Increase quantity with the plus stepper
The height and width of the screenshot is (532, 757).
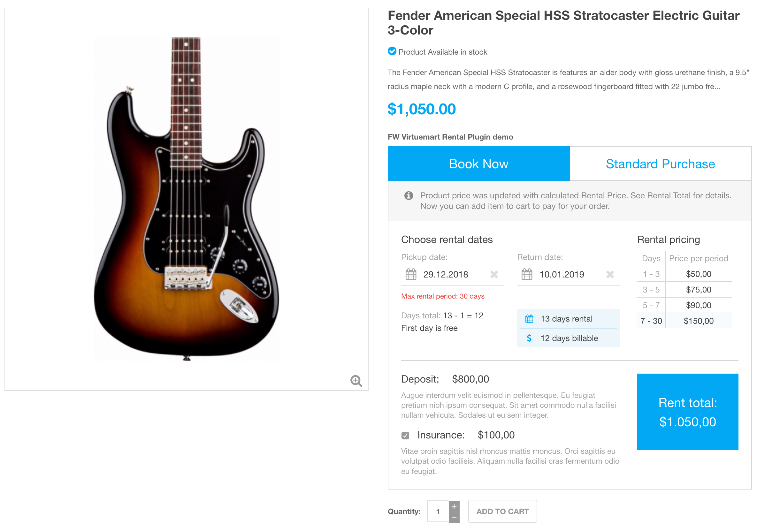[454, 506]
